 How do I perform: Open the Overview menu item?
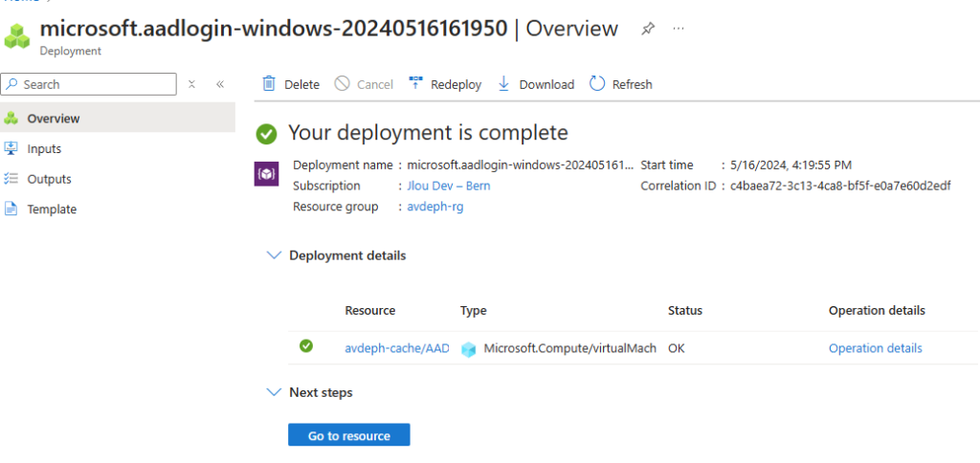tap(118, 118)
